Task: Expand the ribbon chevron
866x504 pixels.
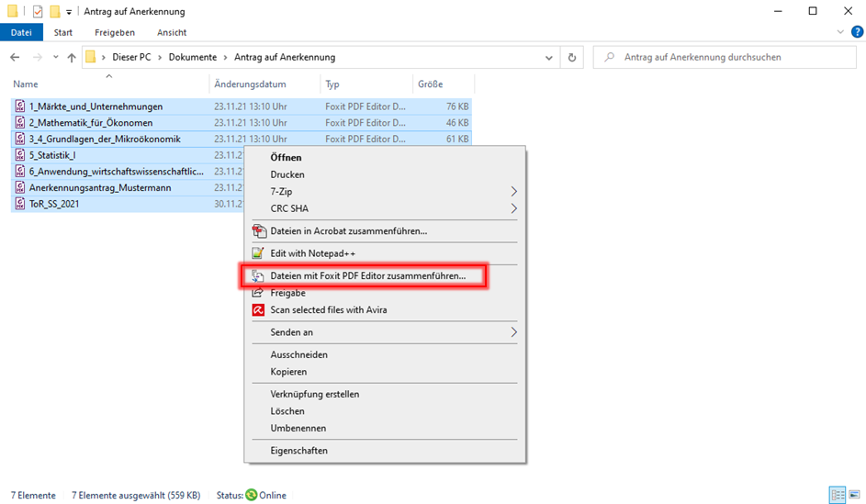Action: pyautogui.click(x=840, y=32)
